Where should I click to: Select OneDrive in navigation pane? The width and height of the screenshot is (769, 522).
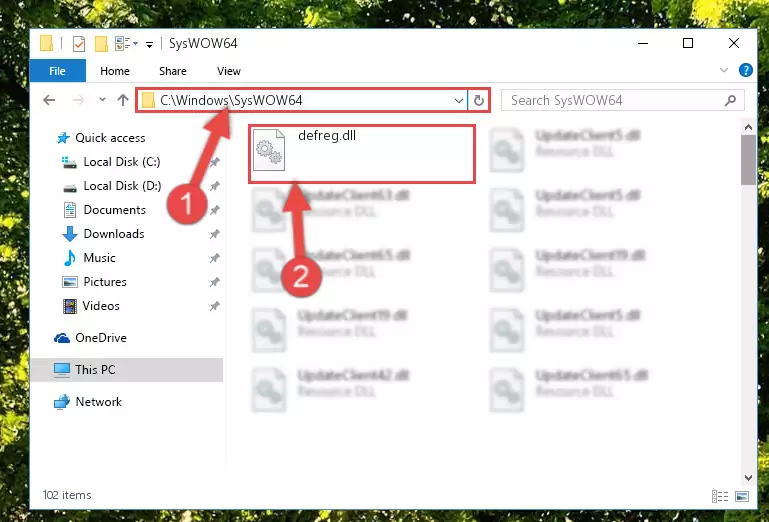point(101,338)
